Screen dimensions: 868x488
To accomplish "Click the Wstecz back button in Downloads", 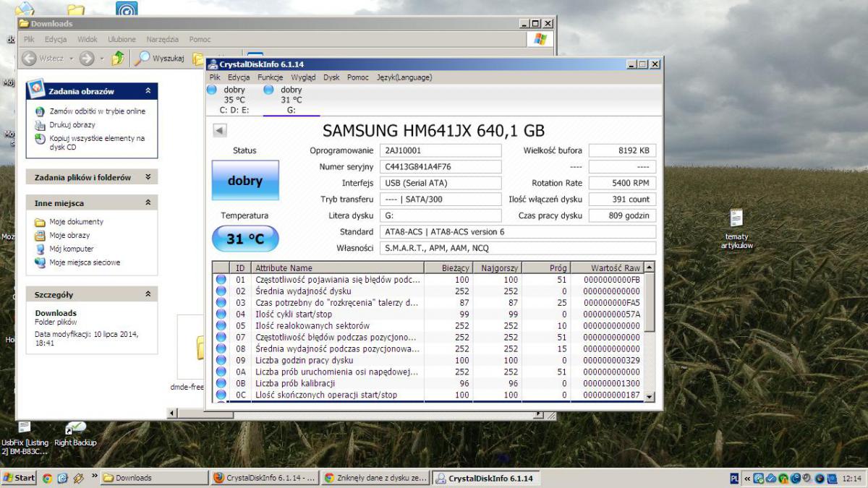I will click(x=42, y=59).
